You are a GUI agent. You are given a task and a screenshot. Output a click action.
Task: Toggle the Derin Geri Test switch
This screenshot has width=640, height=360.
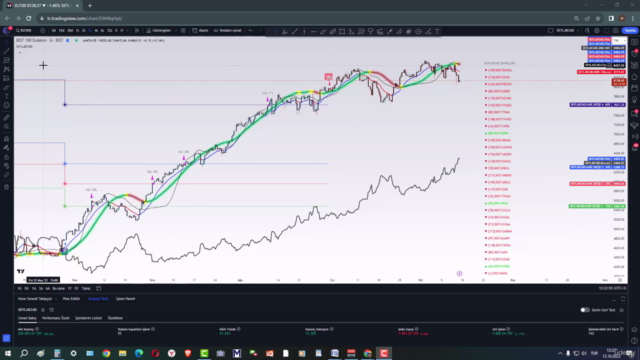point(585,310)
